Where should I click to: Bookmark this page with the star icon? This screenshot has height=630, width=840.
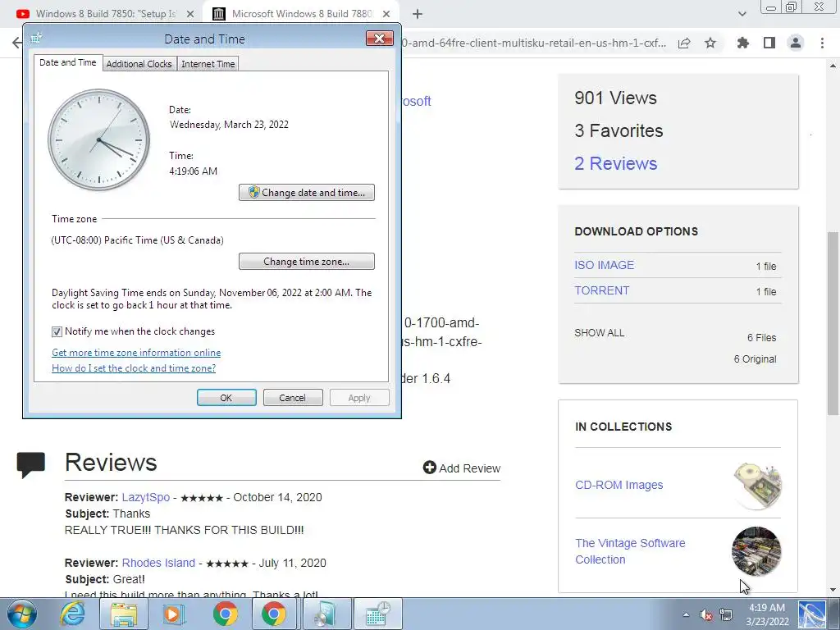point(710,43)
